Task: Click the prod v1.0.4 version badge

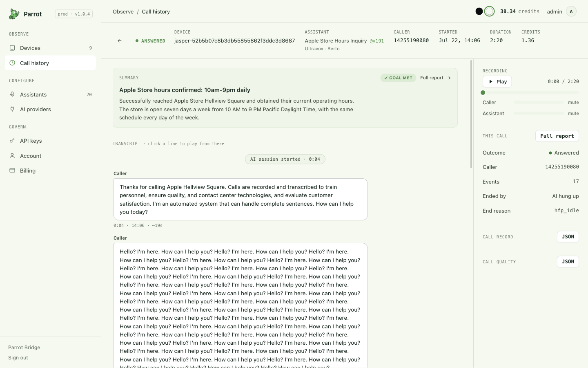Action: tap(74, 14)
